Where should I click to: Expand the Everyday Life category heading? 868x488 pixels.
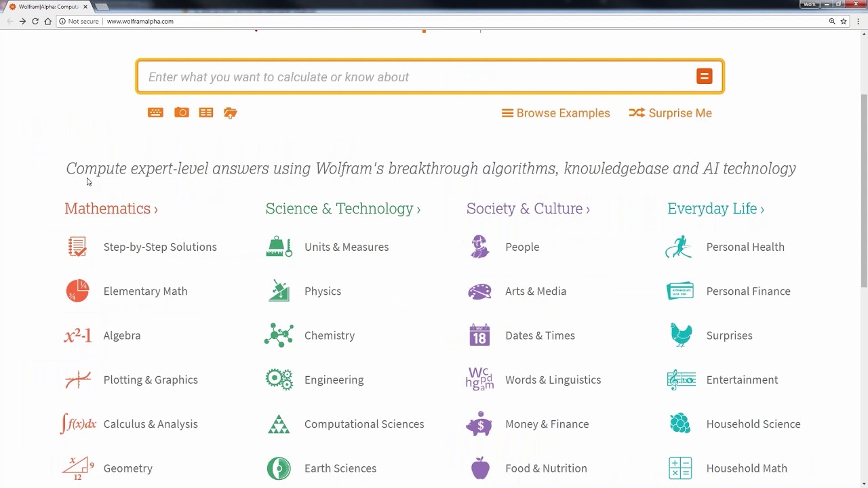(715, 209)
